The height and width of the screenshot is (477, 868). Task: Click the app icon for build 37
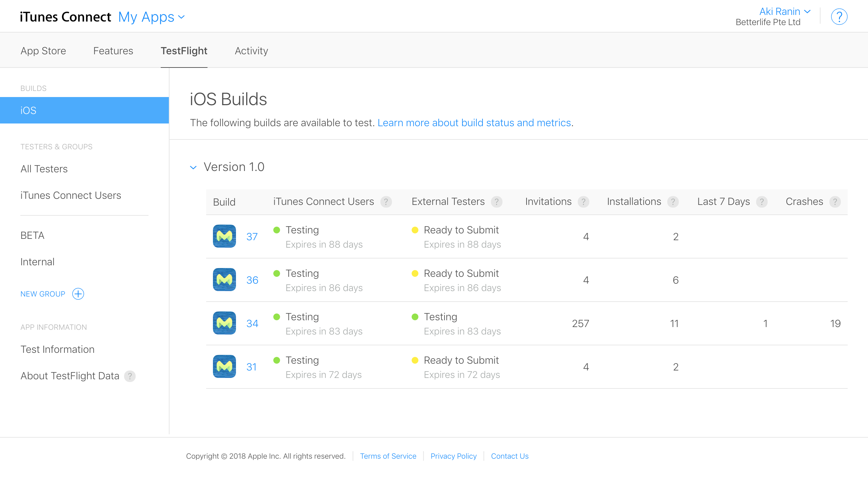click(x=224, y=236)
